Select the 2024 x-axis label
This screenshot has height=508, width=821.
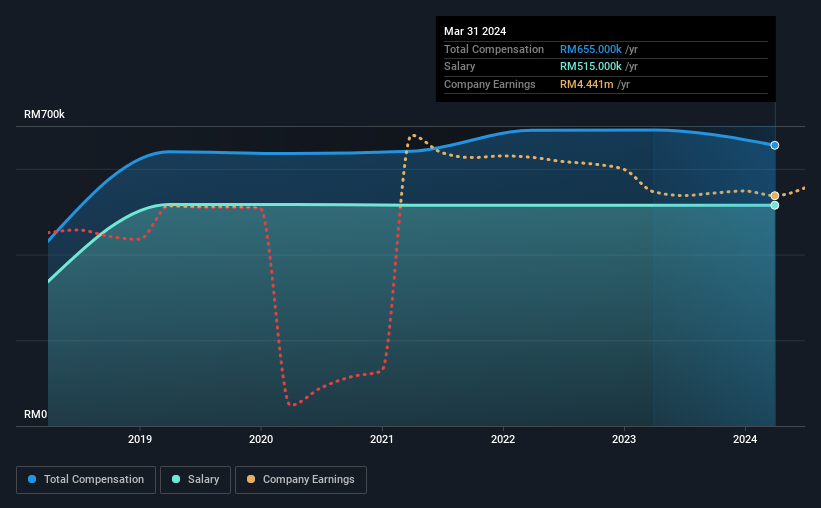point(745,439)
